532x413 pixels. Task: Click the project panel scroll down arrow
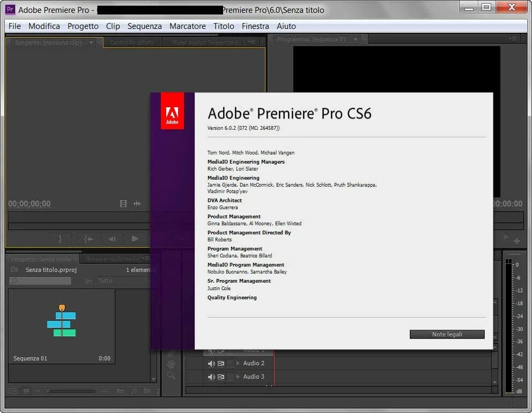[x=154, y=379]
